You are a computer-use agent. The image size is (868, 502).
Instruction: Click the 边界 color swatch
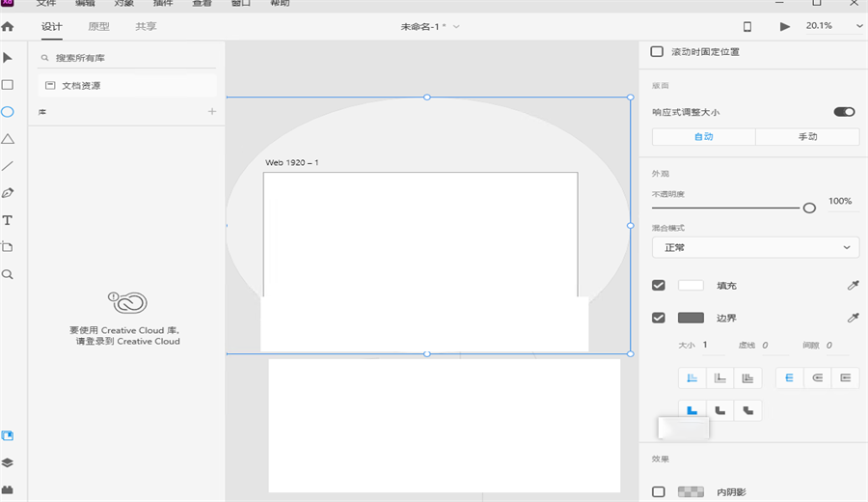point(691,318)
